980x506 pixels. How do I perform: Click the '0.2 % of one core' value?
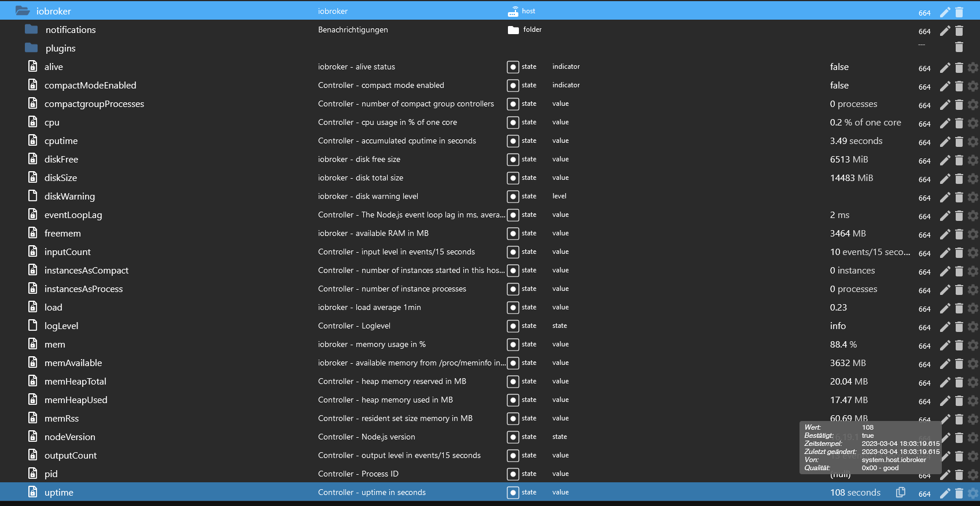[x=865, y=122]
